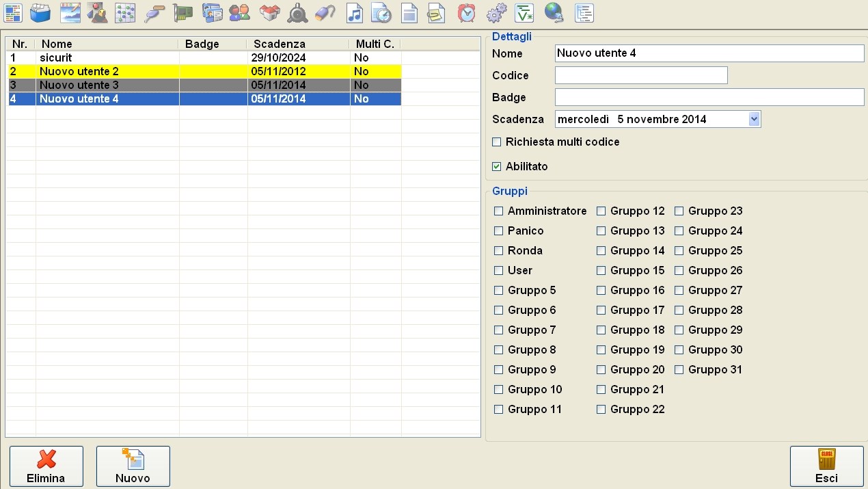The height and width of the screenshot is (489, 868).
Task: Enable the Richiesta multi codice checkbox
Action: (x=497, y=142)
